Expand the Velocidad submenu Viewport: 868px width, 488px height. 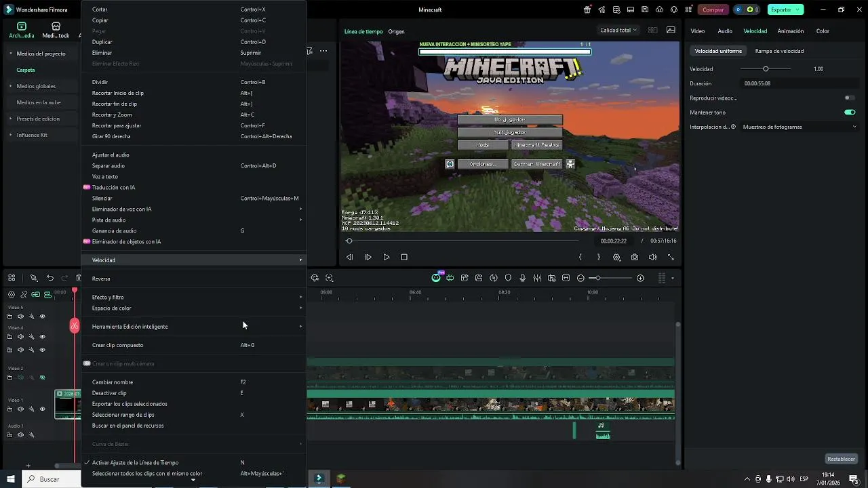click(193, 260)
